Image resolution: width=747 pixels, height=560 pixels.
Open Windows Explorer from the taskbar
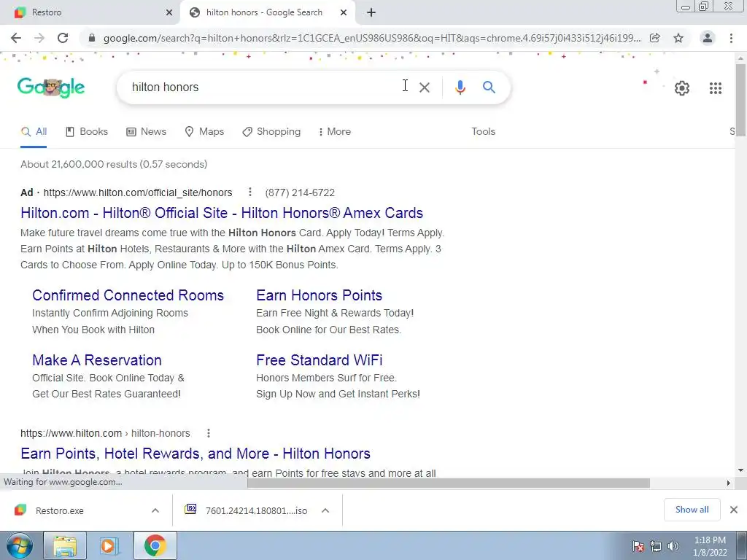click(65, 545)
